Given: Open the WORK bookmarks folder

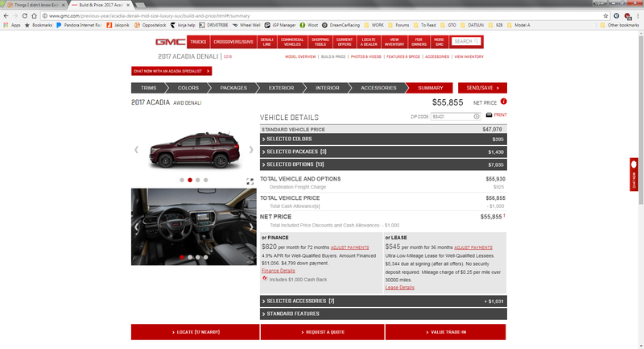Looking at the screenshot, I should [374, 25].
